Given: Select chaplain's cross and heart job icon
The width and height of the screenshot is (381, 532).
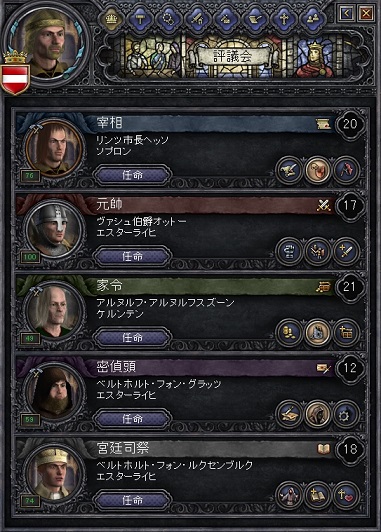Looking at the screenshot, I should coord(346,495).
